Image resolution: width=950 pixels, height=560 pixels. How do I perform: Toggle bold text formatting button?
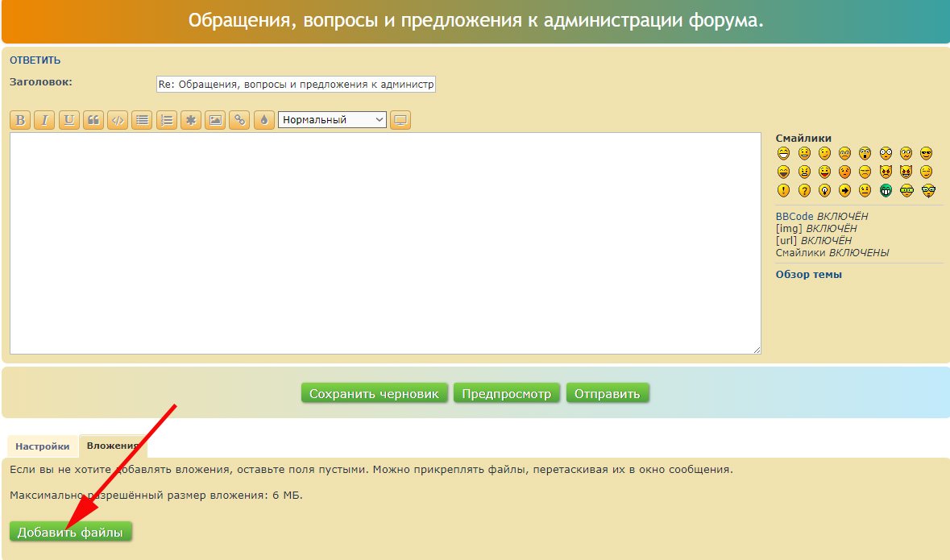(20, 120)
